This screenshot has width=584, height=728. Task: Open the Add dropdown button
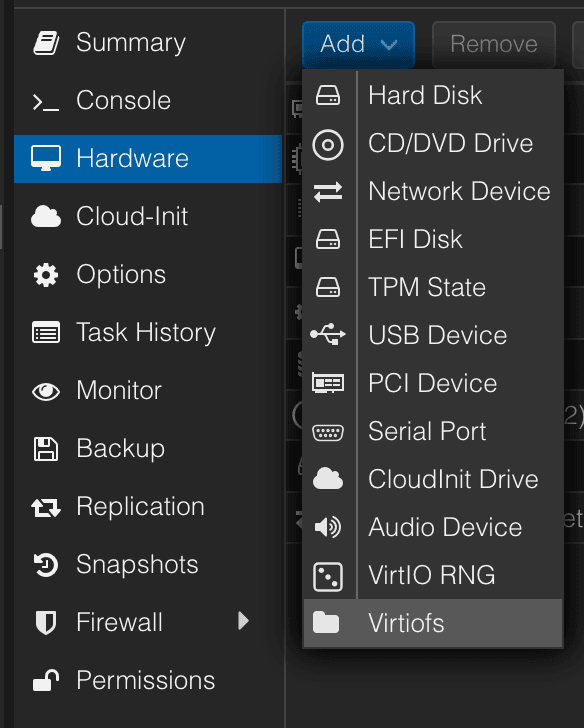click(358, 45)
